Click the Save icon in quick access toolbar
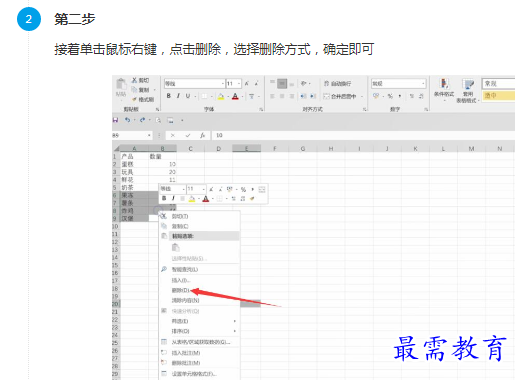 115,120
